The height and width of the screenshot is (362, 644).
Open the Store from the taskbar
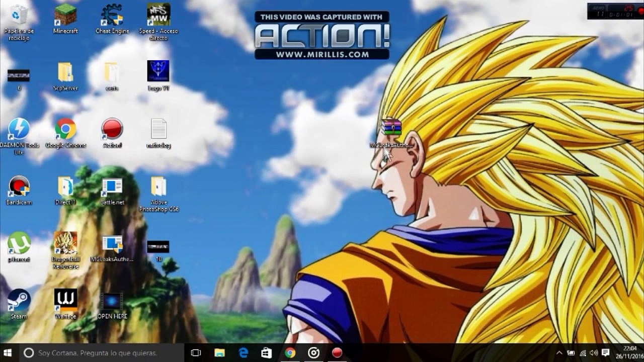click(267, 353)
